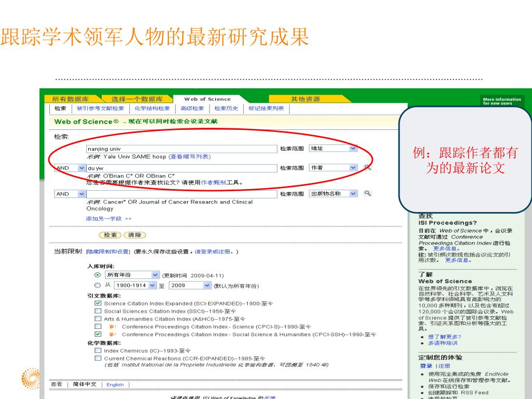Open AND operator dropdown on third row
The height and width of the screenshot is (399, 532).
tap(70, 194)
